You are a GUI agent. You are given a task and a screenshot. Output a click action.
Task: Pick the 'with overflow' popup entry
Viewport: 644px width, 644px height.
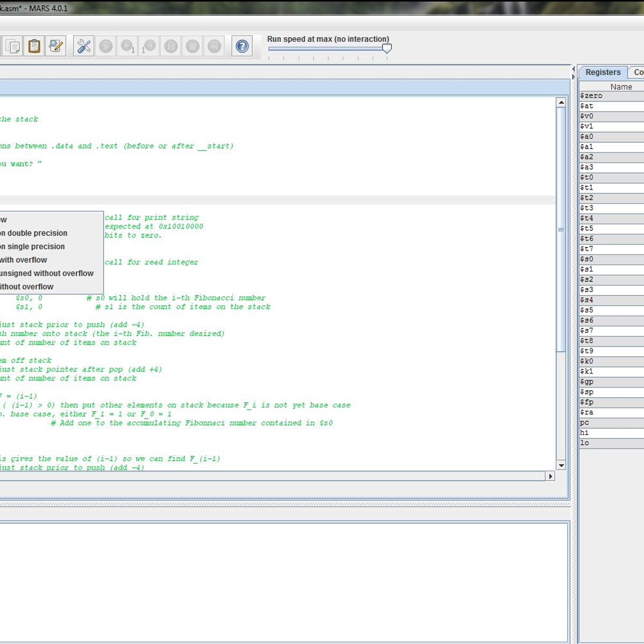(x=24, y=260)
